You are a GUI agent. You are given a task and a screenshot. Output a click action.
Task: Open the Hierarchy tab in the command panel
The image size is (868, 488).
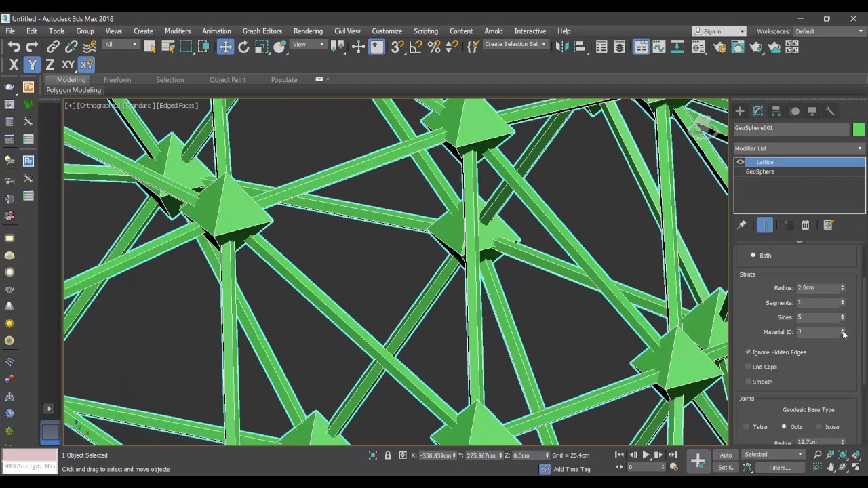(776, 111)
